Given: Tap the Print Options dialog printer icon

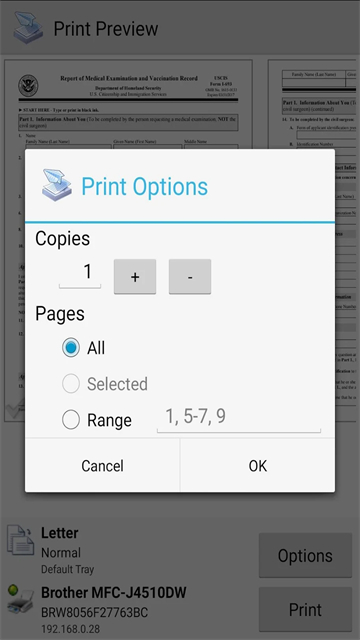Looking at the screenshot, I should [57, 185].
